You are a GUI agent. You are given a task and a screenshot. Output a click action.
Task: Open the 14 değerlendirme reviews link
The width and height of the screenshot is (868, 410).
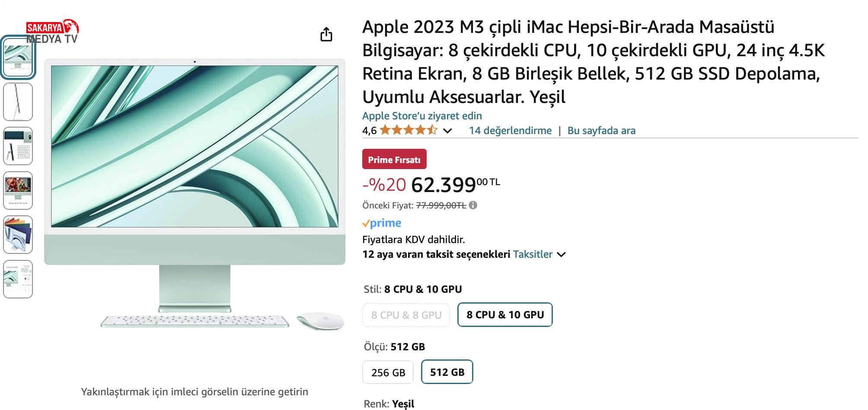510,131
